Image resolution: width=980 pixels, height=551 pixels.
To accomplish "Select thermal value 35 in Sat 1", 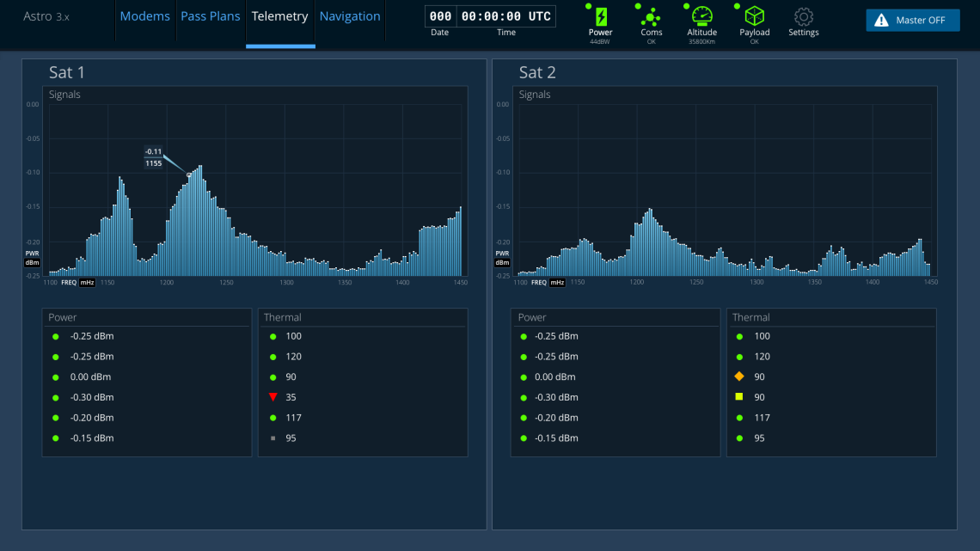I will [291, 397].
